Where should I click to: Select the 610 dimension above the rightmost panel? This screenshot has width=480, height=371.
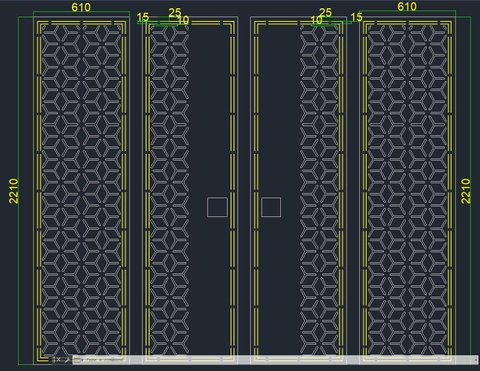(x=407, y=6)
